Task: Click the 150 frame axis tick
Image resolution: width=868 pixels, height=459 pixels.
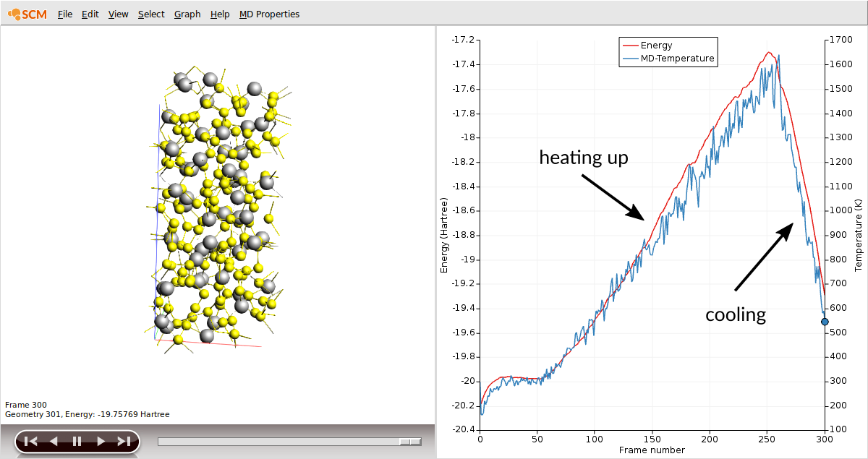Action: pyautogui.click(x=652, y=438)
